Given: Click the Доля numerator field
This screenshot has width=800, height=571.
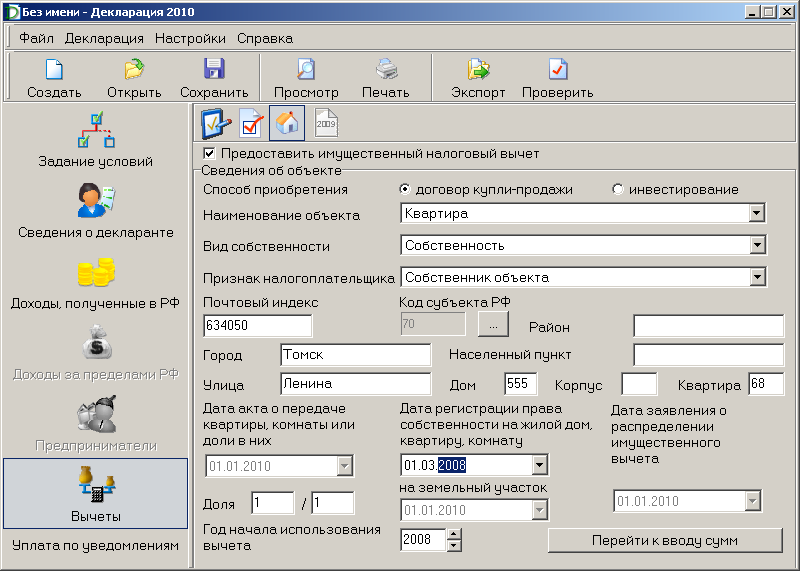Looking at the screenshot, I should point(273,503).
